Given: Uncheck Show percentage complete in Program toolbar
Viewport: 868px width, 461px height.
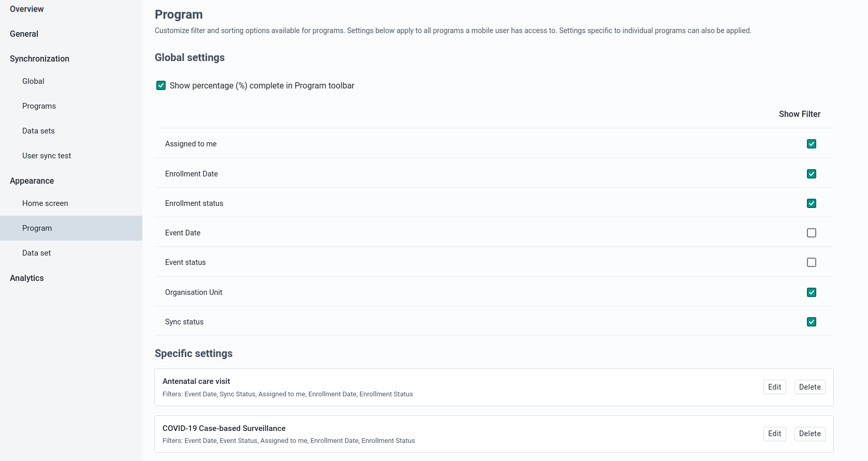Looking at the screenshot, I should [x=161, y=85].
